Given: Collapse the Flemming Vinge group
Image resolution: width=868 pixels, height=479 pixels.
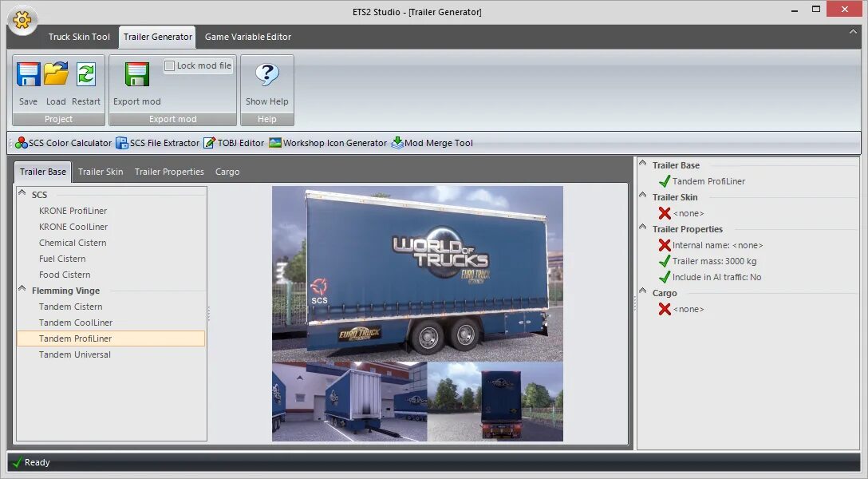Looking at the screenshot, I should [x=23, y=290].
